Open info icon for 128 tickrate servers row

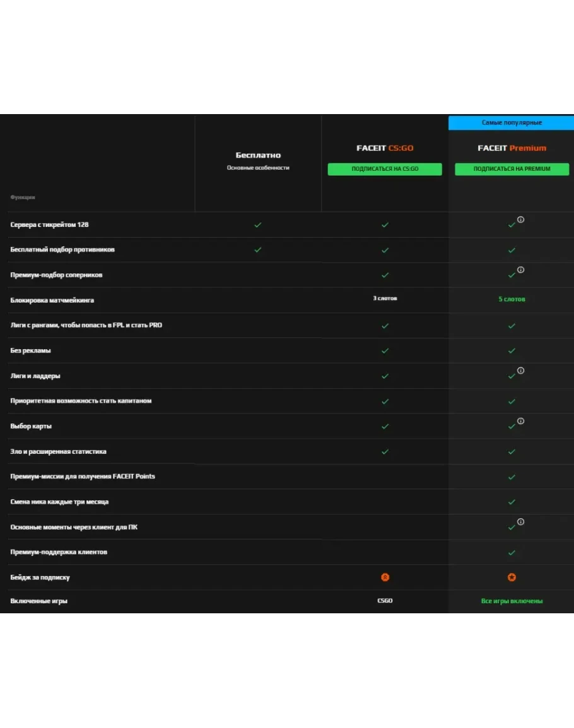click(521, 219)
